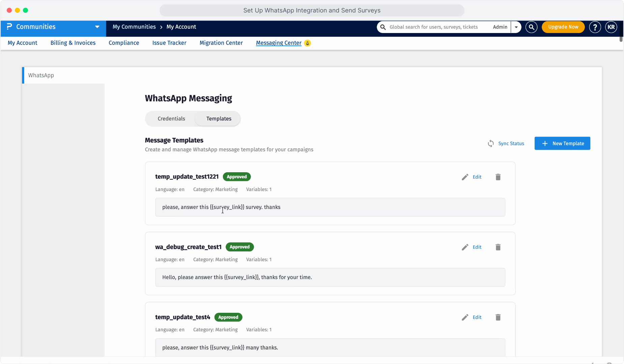Click the Approved badge on wa_debug_create_test1
The height and width of the screenshot is (364, 624).
(239, 247)
